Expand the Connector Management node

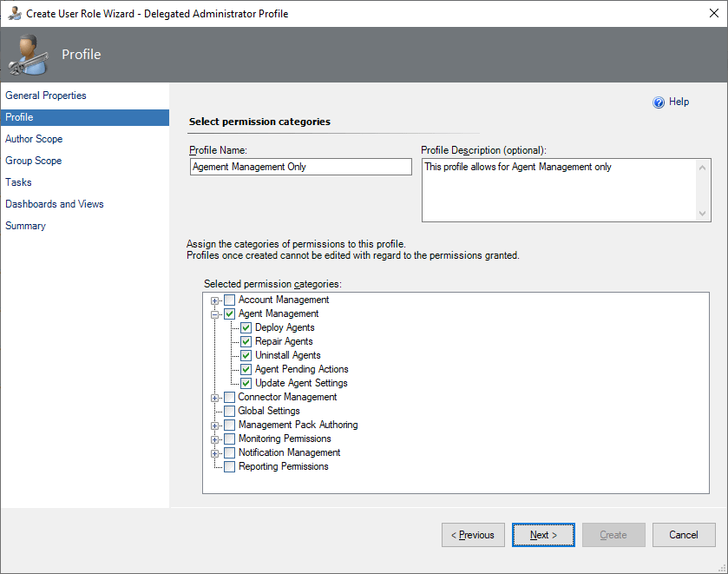click(x=215, y=398)
